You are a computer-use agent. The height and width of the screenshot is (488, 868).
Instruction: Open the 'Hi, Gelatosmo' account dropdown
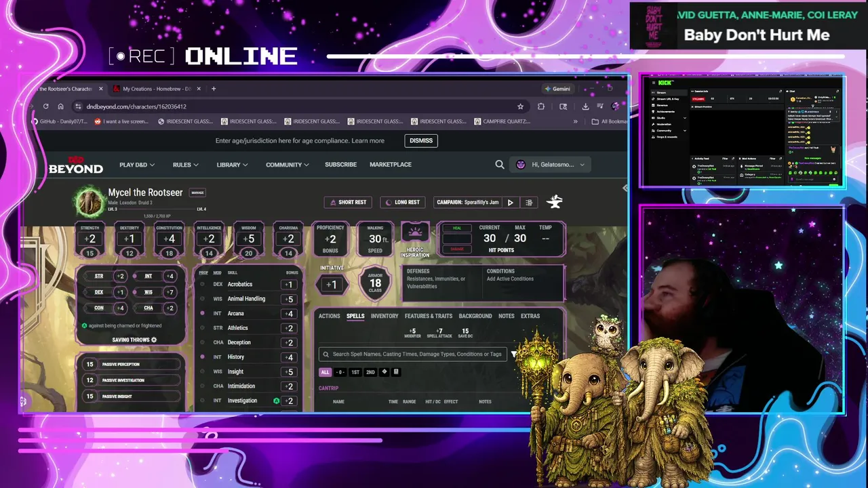click(550, 165)
